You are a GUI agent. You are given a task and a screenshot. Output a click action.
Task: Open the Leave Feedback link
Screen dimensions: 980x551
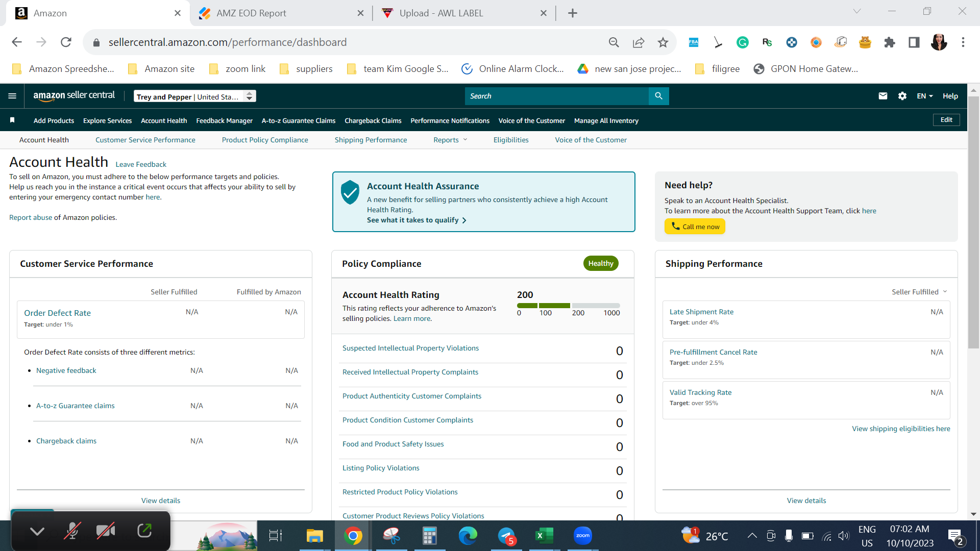[141, 164]
